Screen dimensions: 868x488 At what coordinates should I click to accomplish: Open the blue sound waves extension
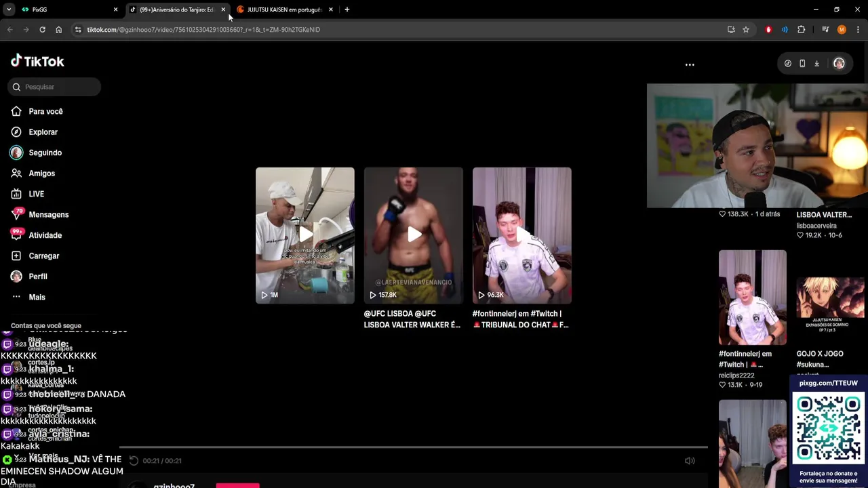click(x=785, y=30)
